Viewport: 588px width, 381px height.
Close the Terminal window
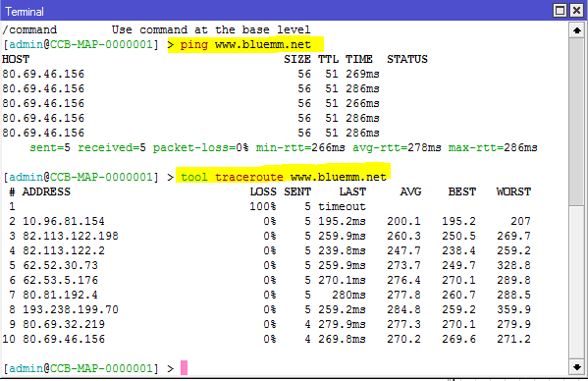576,11
